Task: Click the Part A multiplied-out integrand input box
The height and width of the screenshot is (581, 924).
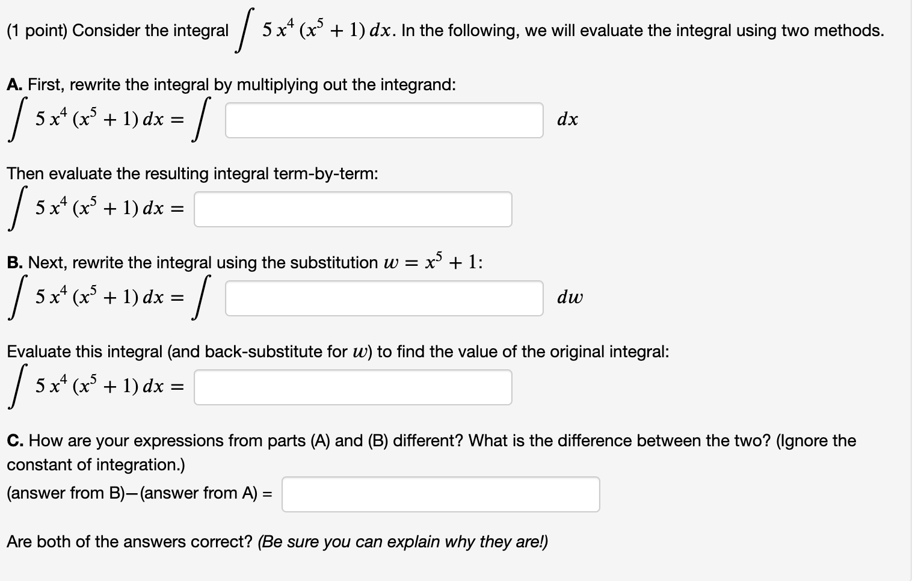Action: point(383,120)
